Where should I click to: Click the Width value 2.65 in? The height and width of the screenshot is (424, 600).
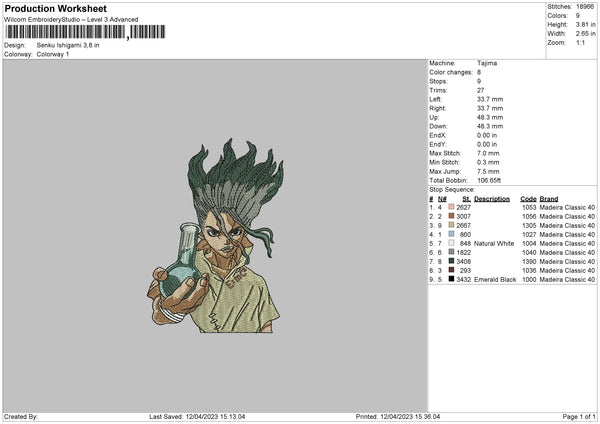585,34
